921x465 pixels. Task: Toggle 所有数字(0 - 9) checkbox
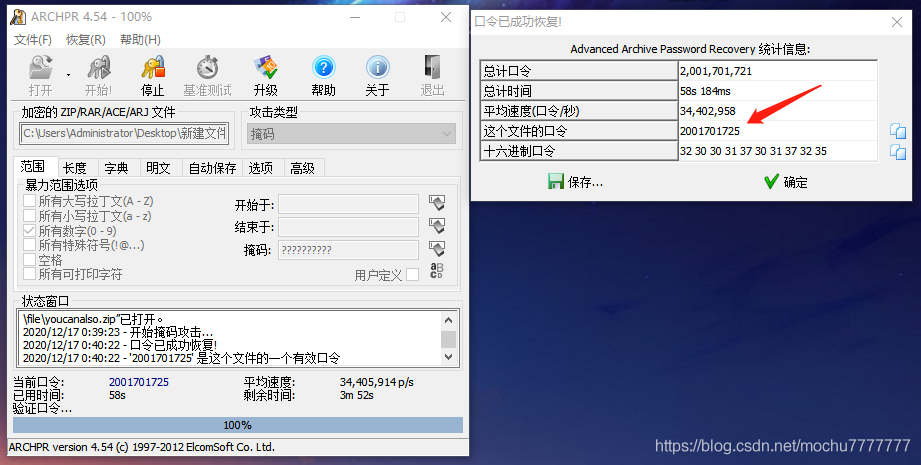point(29,231)
